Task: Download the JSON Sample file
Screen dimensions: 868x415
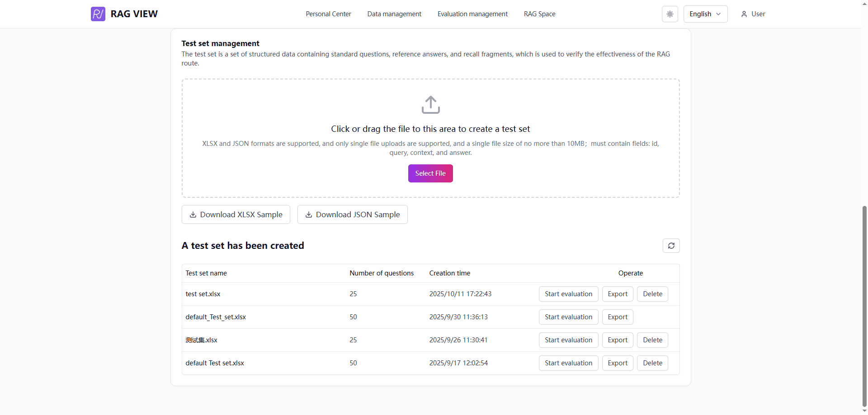Action: (353, 214)
